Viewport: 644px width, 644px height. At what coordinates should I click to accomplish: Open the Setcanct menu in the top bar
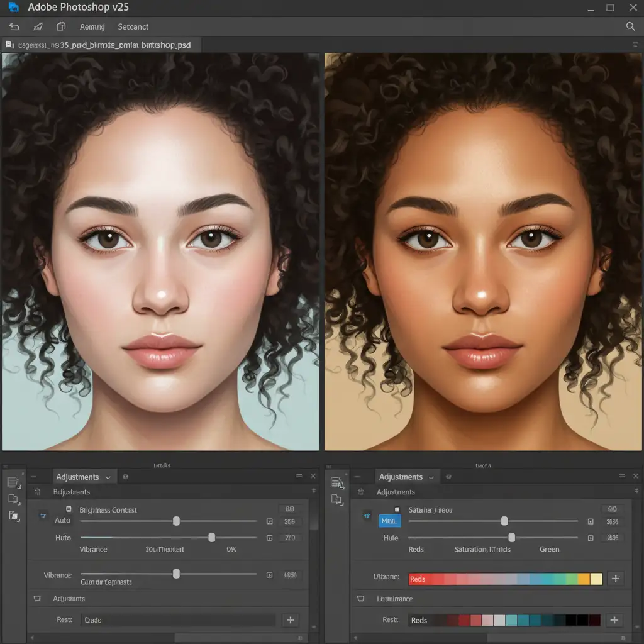pos(133,27)
